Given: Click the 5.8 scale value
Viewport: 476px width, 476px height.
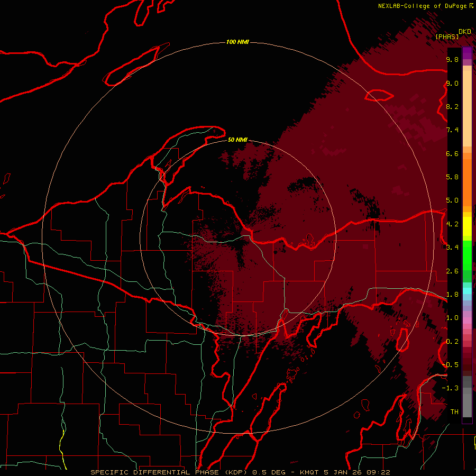Looking at the screenshot, I should click(x=452, y=177).
